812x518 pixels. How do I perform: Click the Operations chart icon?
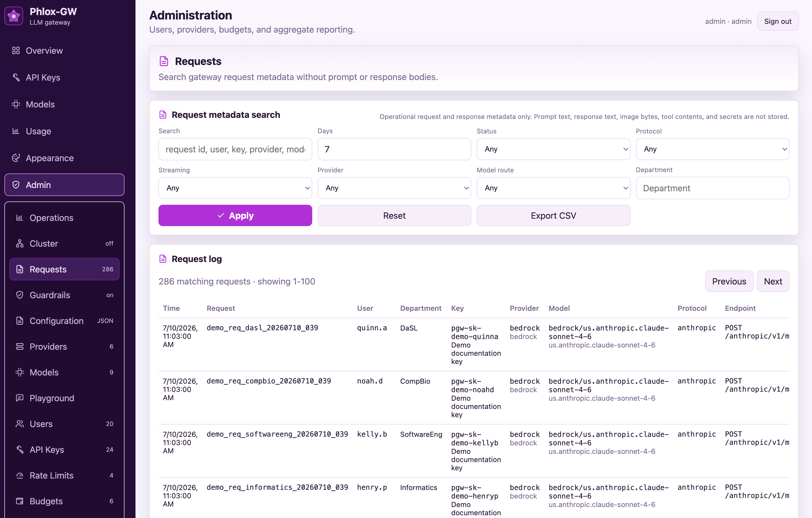pos(20,218)
